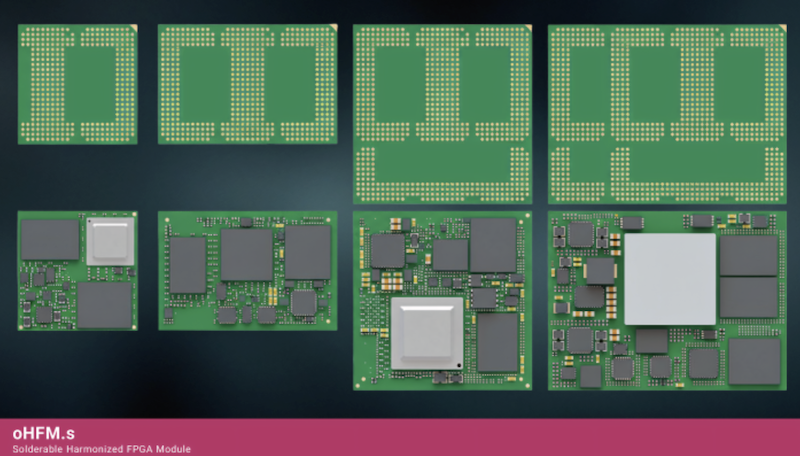Click the smallest board underside at top-left
This screenshot has height=456, width=800.
click(x=78, y=84)
